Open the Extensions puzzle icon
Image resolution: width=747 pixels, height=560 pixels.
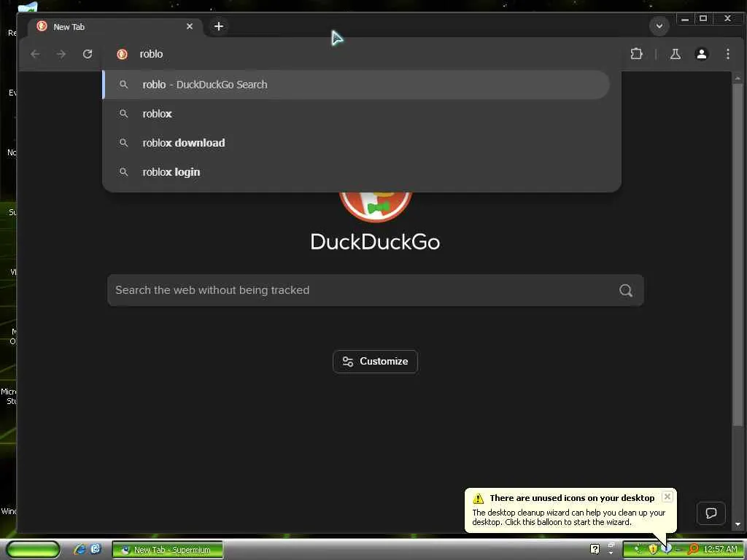[x=636, y=54]
